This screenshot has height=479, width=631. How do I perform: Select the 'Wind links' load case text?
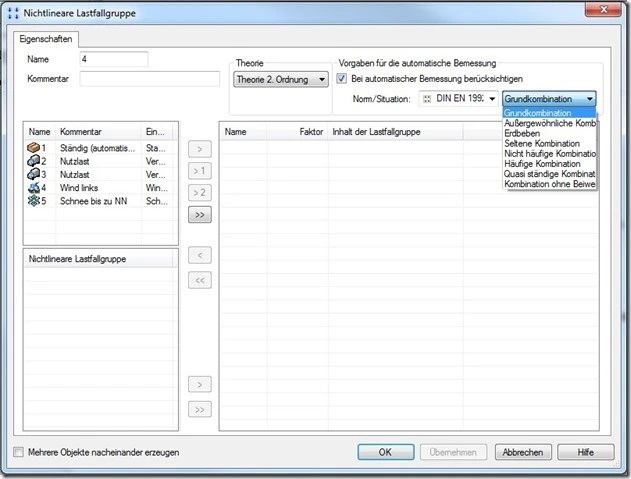(x=79, y=188)
